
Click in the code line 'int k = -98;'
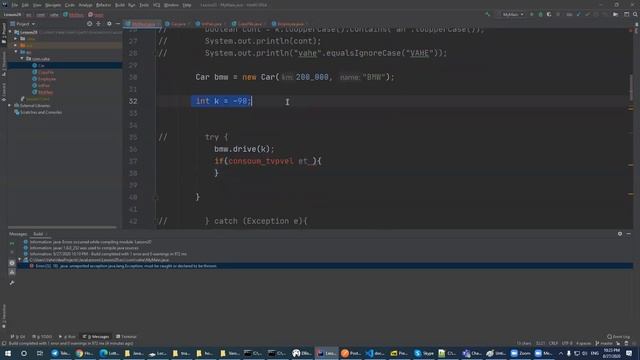pos(222,101)
